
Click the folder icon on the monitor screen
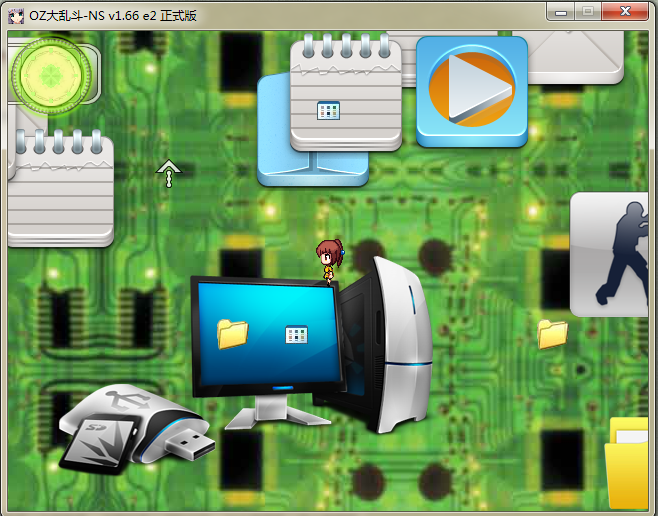(232, 334)
